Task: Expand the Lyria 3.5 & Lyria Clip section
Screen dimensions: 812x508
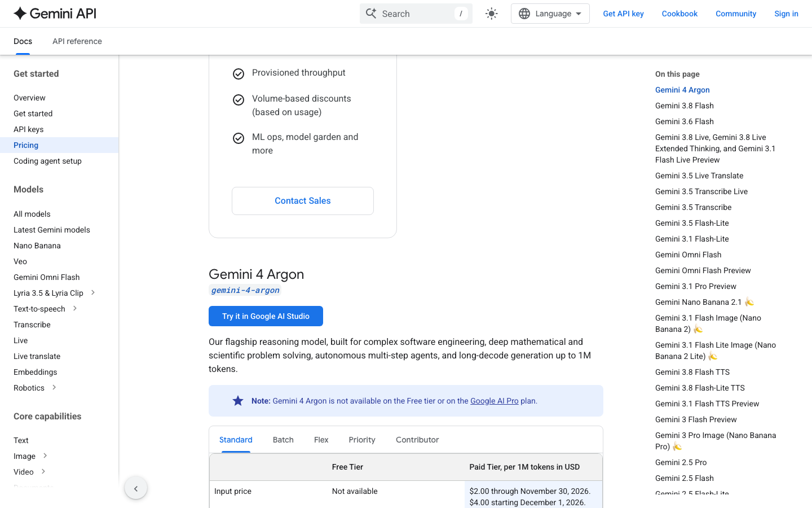Action: click(x=93, y=292)
